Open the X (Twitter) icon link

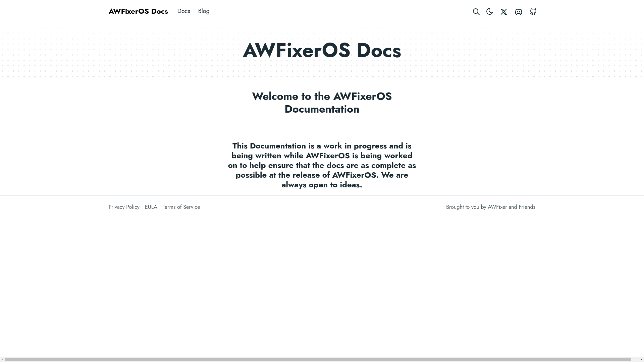tap(504, 12)
